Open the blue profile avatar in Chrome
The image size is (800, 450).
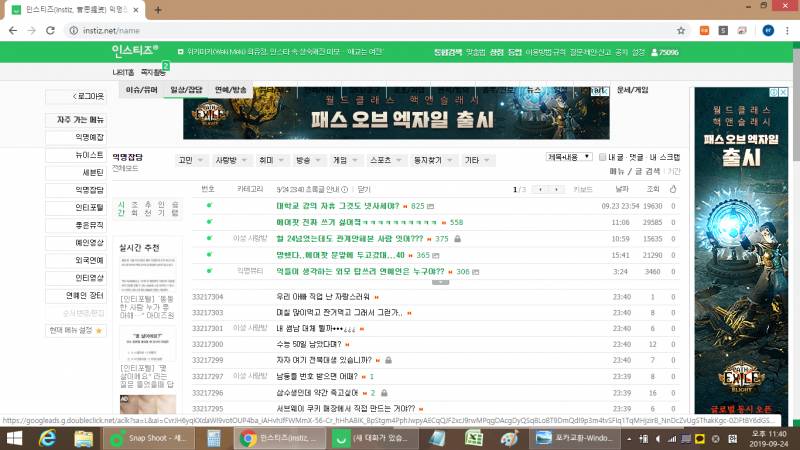click(x=768, y=31)
